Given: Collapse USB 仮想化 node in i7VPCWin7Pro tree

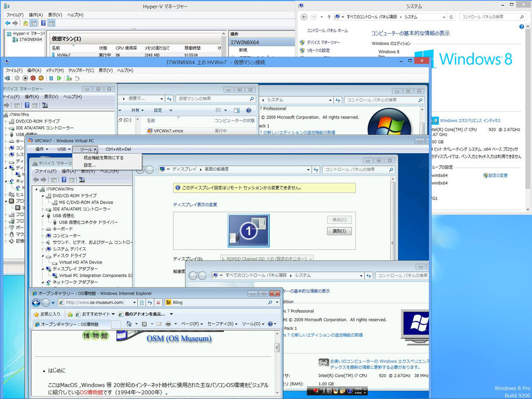Looking at the screenshot, I should tap(43, 216).
